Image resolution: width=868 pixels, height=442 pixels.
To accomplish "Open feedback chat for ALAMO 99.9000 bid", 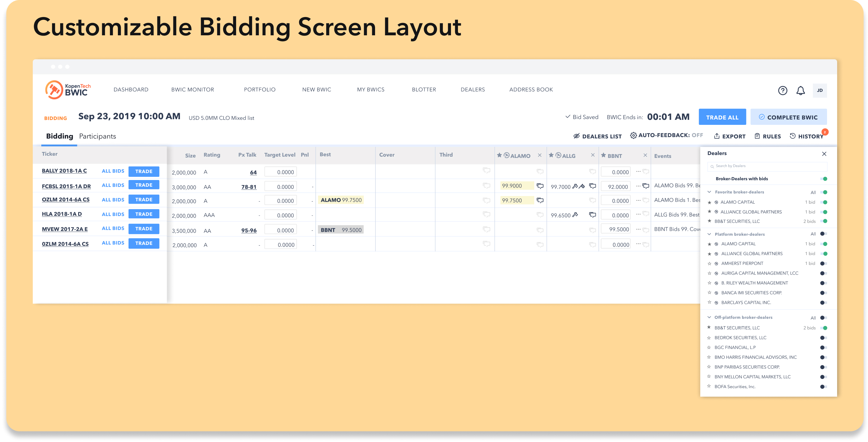I will pos(540,186).
